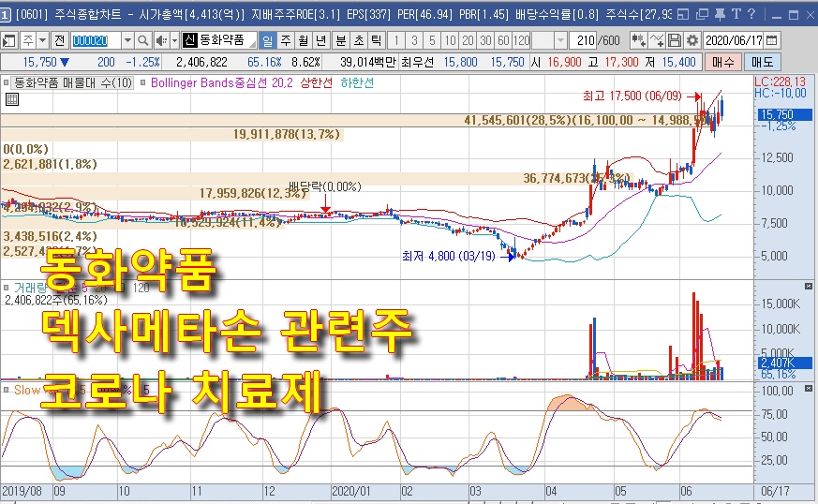The image size is (818, 504).
Task: Expand the stock code history dropdown
Action: 127,40
